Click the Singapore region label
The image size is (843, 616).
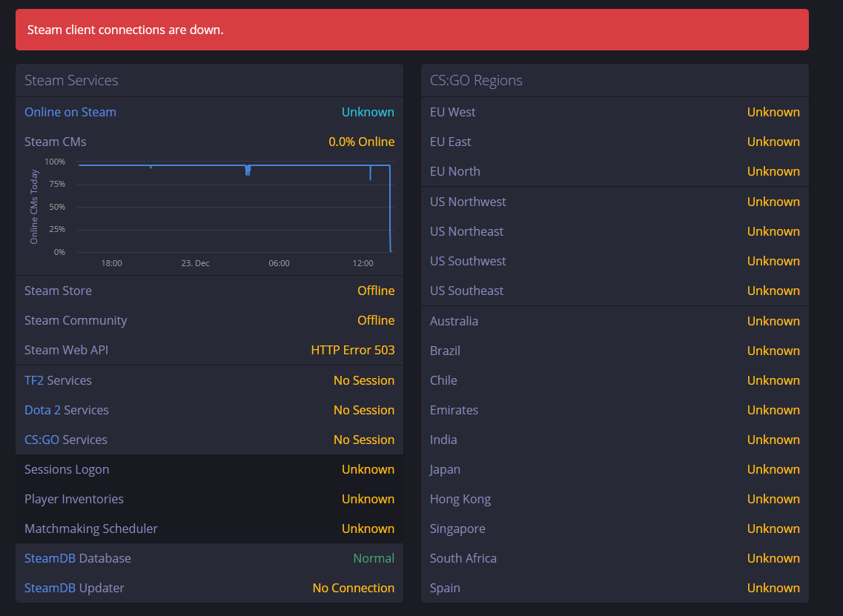[457, 529]
